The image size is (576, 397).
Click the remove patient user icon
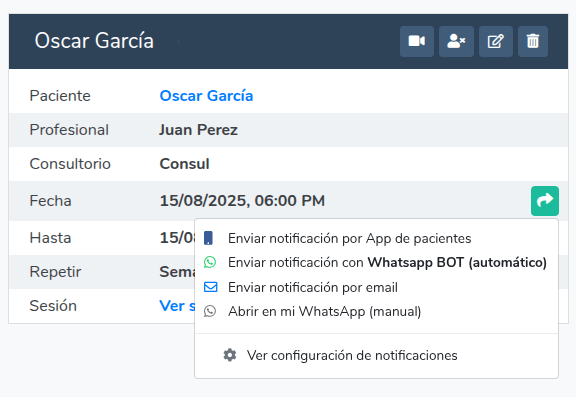[x=456, y=41]
